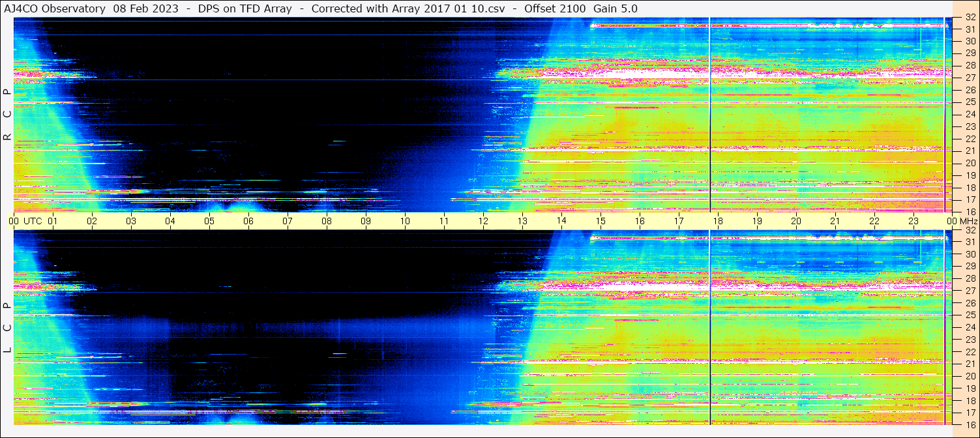
Task: Click the 20 MHz label of RCP panel
Action: 970,163
